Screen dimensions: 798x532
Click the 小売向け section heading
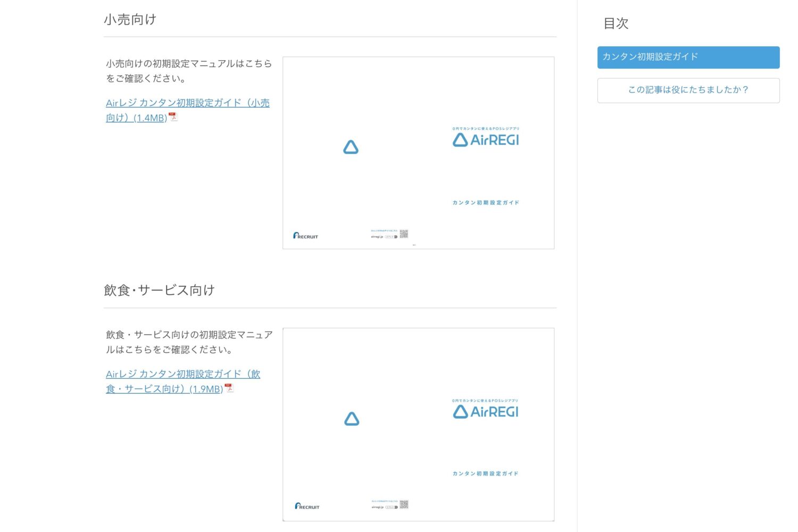pos(130,20)
